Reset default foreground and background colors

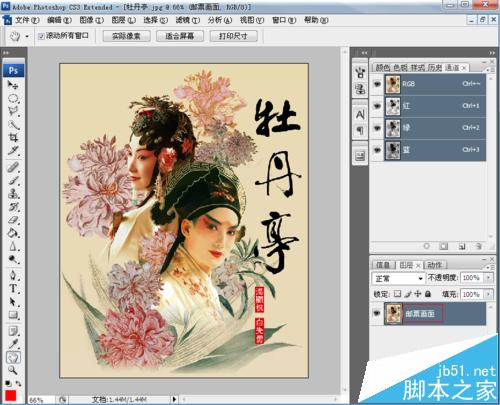click(8, 383)
